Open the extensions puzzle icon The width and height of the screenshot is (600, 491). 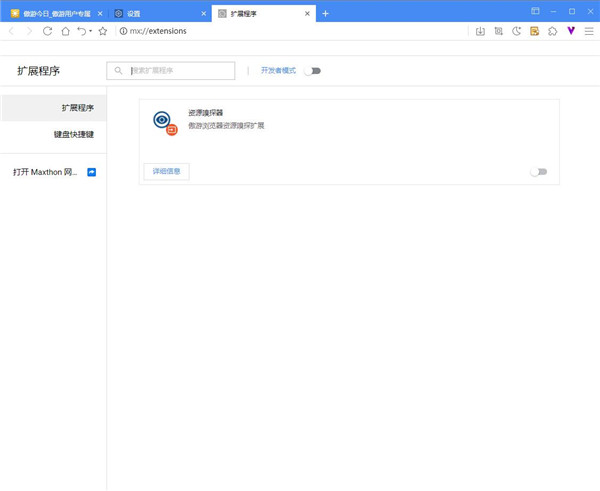tap(553, 31)
